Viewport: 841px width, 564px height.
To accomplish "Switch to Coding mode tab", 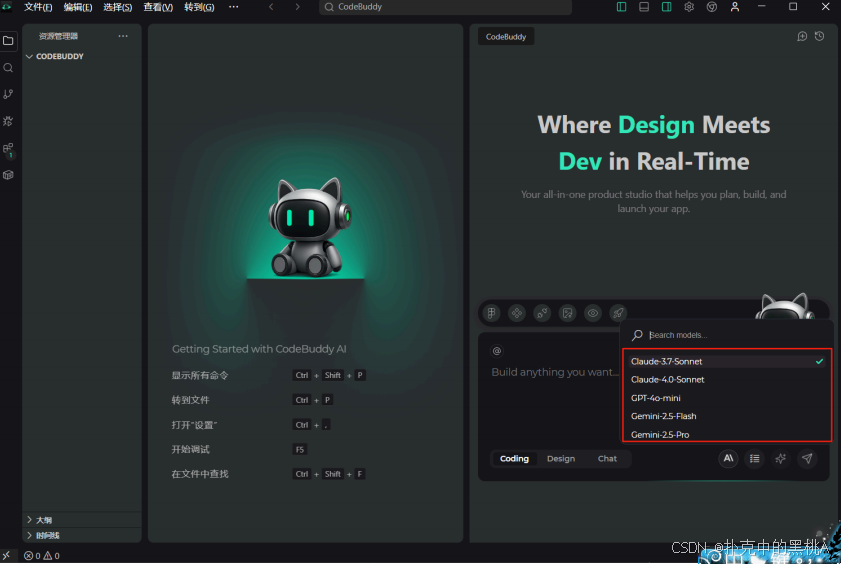I will [514, 458].
